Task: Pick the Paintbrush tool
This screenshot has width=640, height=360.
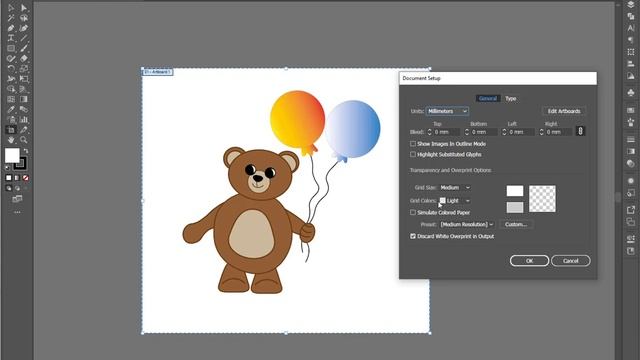Action: coord(24,49)
